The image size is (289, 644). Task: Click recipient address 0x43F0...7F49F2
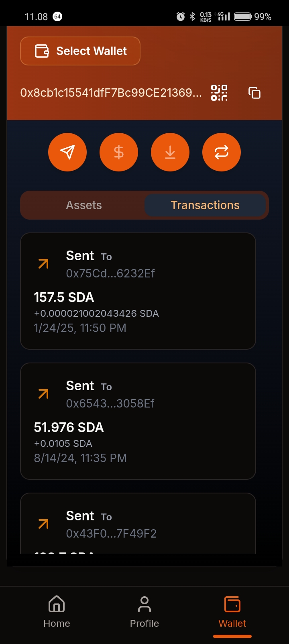pyautogui.click(x=111, y=534)
